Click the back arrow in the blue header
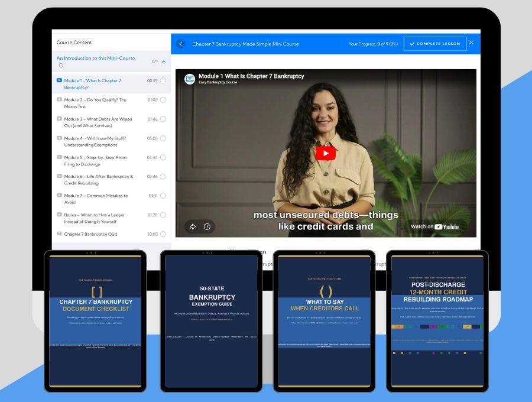532x402 pixels. click(181, 44)
